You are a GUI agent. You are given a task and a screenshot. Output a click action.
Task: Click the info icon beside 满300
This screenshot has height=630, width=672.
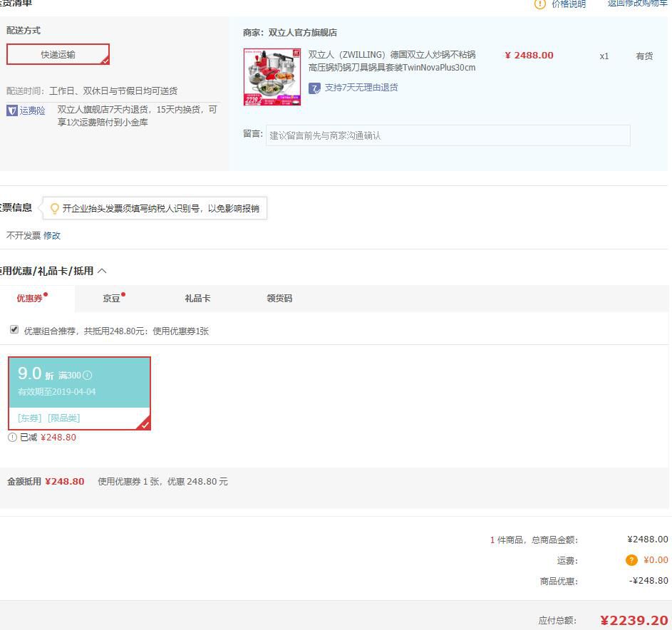[87, 376]
